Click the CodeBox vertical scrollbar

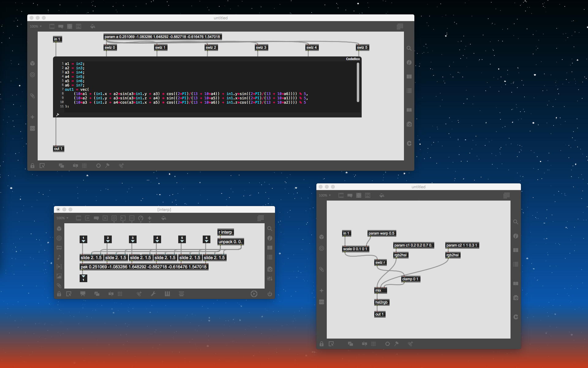[x=358, y=82]
